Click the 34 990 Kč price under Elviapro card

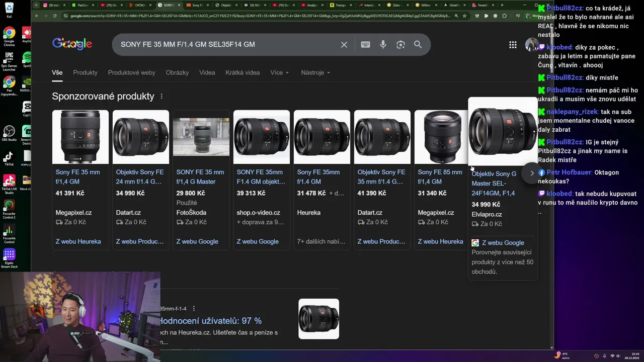(486, 205)
